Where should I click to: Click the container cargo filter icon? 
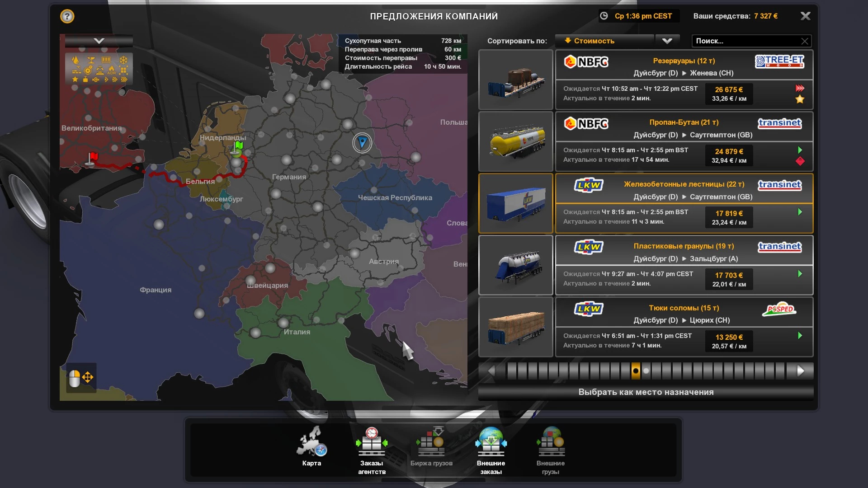(106, 60)
